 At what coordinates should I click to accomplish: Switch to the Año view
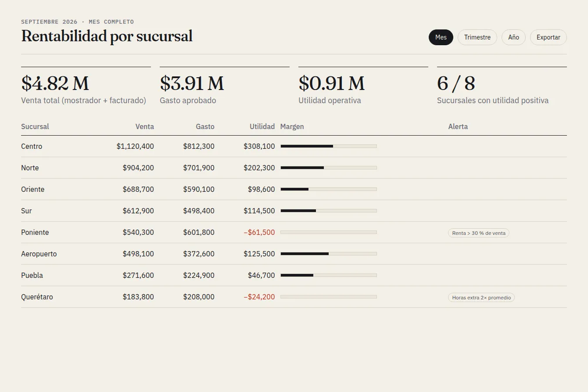click(x=513, y=37)
